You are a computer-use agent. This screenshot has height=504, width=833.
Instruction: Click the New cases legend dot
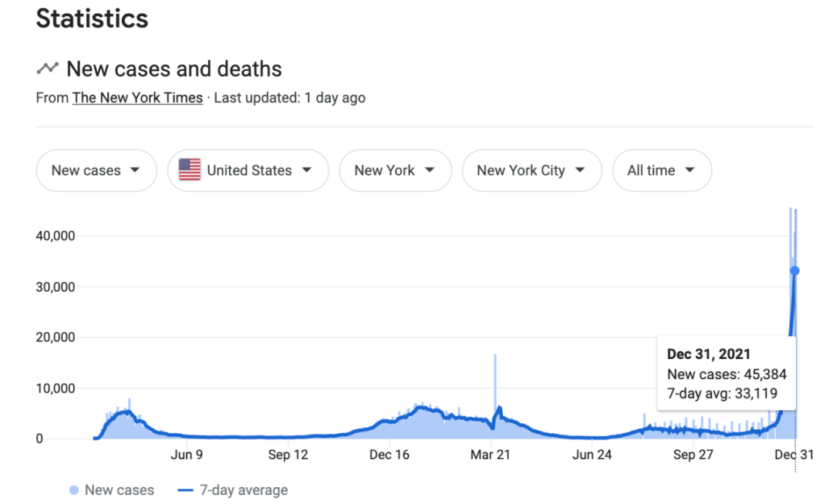74,490
